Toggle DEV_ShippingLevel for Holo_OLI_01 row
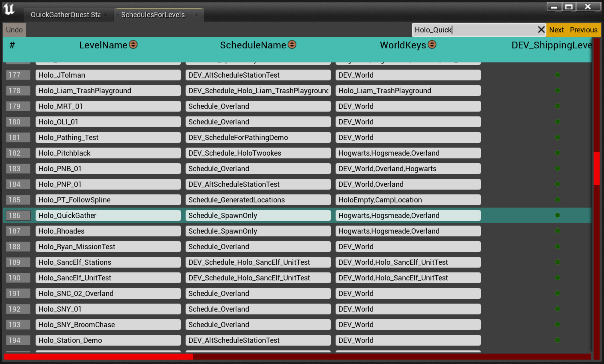Viewport: 604px width, 364px height. point(558,122)
